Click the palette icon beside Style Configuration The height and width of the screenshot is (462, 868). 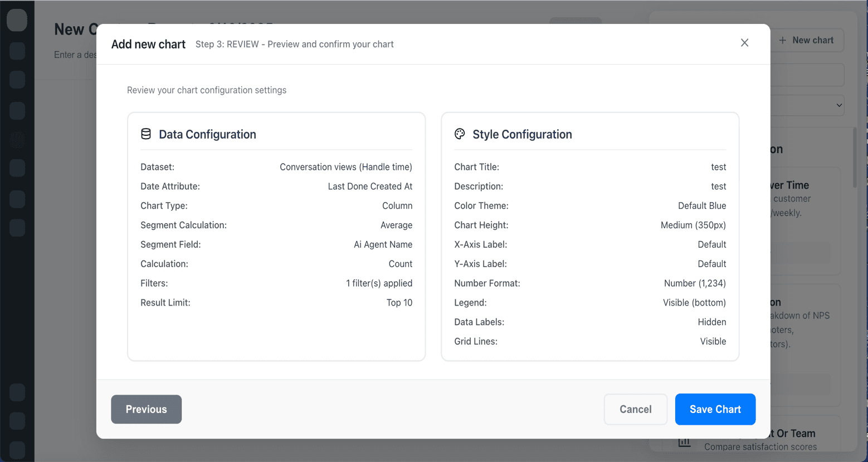460,134
